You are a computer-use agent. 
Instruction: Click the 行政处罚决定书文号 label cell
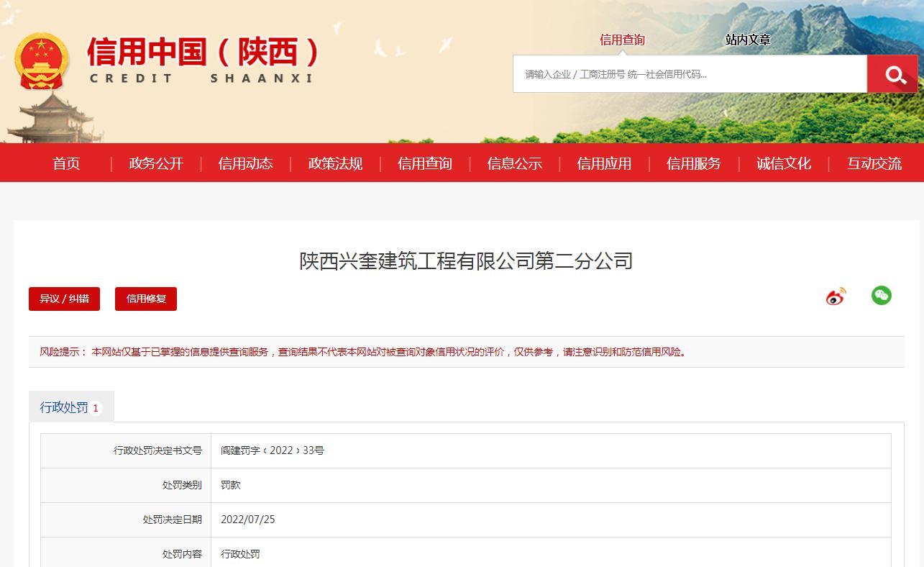(126, 450)
